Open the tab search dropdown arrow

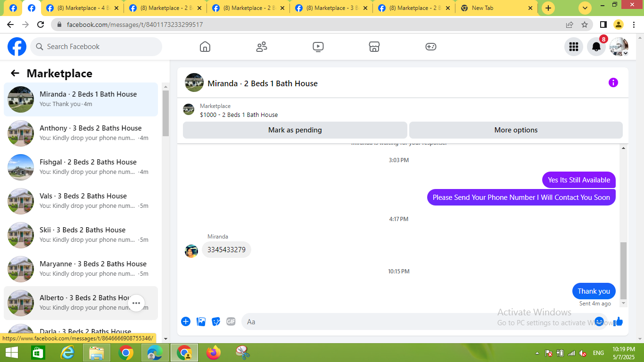[x=585, y=8]
